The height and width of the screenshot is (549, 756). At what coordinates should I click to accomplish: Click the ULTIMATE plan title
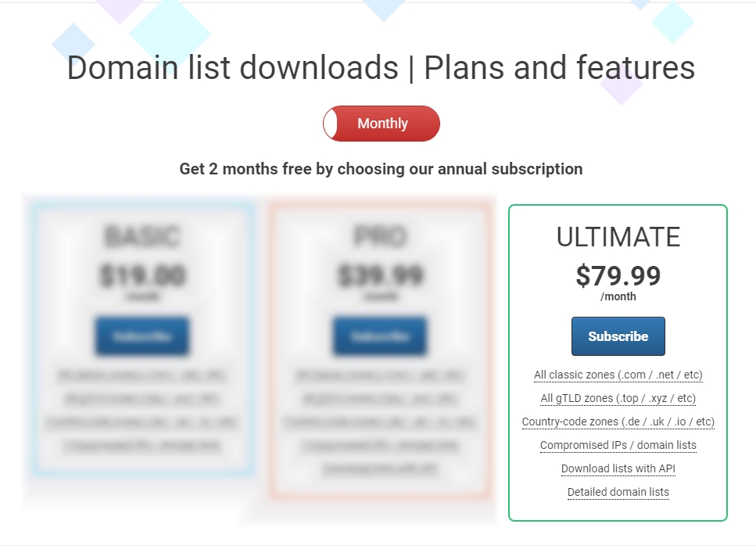click(x=618, y=237)
